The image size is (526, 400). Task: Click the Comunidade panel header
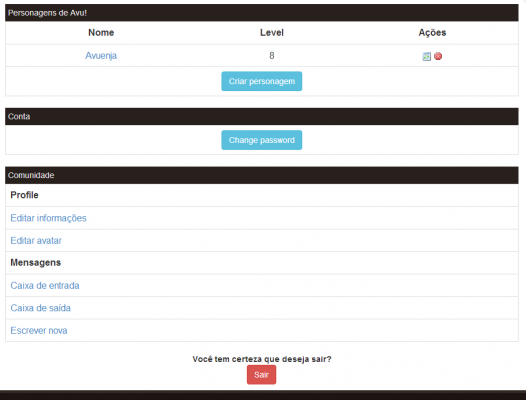262,175
